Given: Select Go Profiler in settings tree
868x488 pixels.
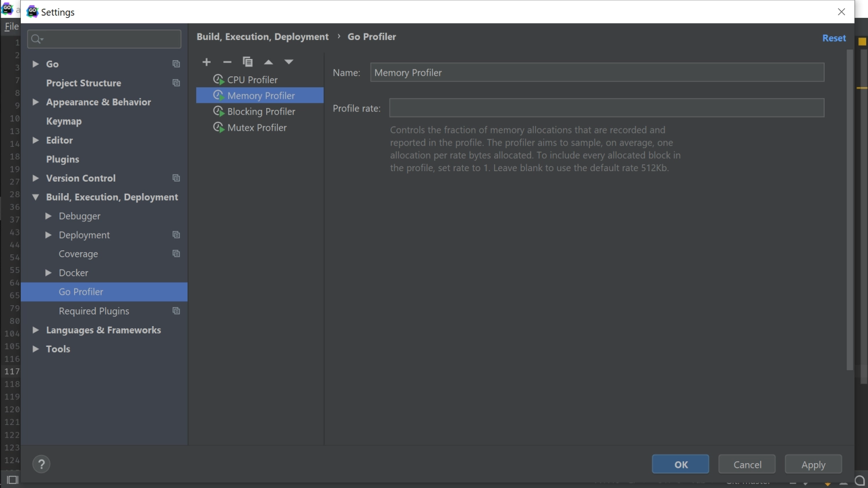Looking at the screenshot, I should click(104, 292).
